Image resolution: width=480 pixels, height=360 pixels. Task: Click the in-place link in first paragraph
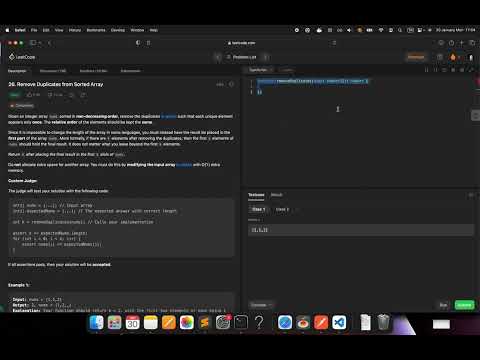pos(169,116)
